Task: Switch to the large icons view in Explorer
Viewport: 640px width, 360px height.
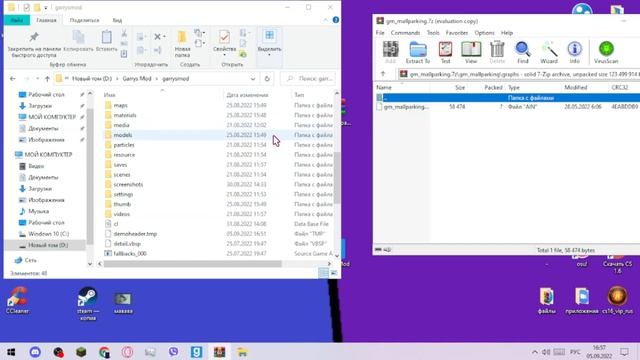Action: pyautogui.click(x=333, y=273)
